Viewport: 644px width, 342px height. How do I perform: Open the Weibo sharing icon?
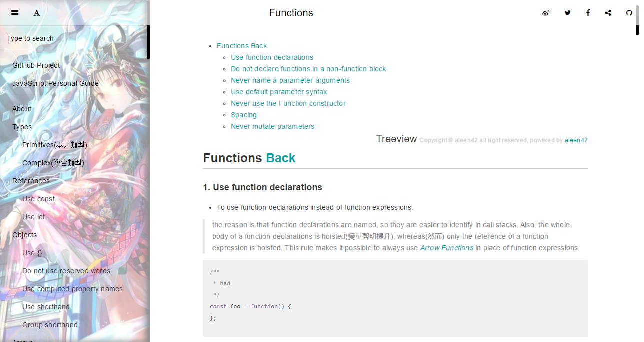546,13
